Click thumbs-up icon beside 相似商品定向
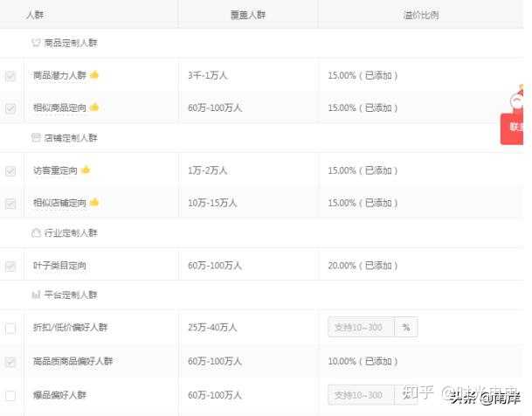 94,107
